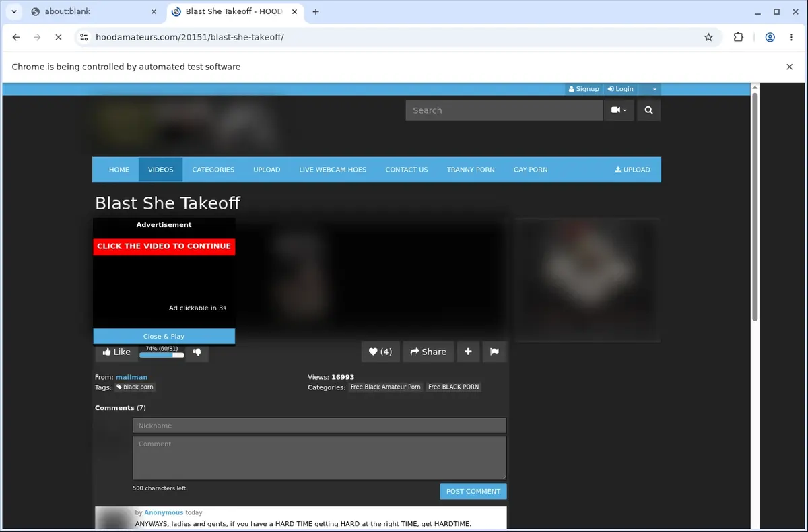This screenshot has width=808, height=532.
Task: Open the CATEGORIES navigation item
Action: tap(213, 170)
